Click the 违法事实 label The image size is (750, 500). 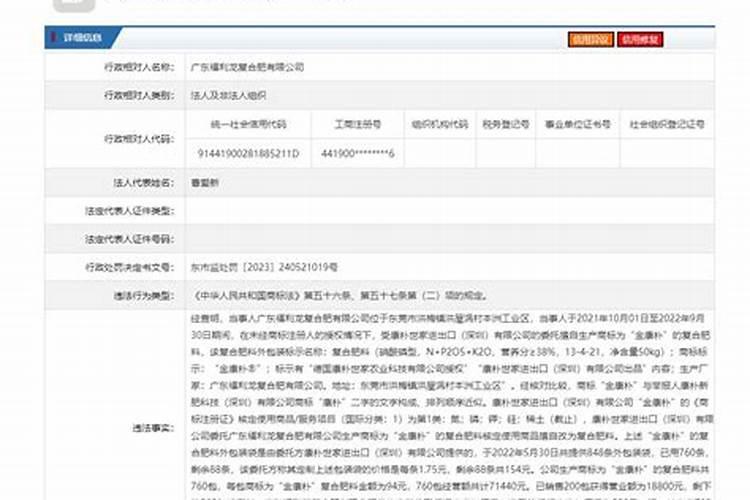point(154,428)
